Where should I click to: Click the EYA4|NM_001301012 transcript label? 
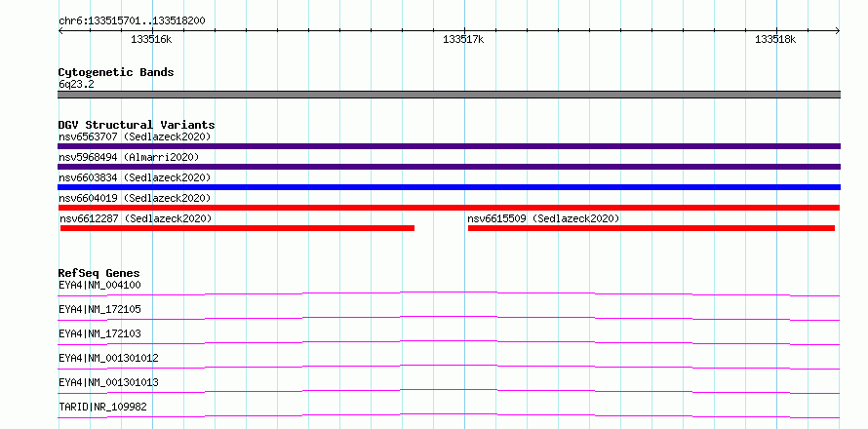point(108,358)
